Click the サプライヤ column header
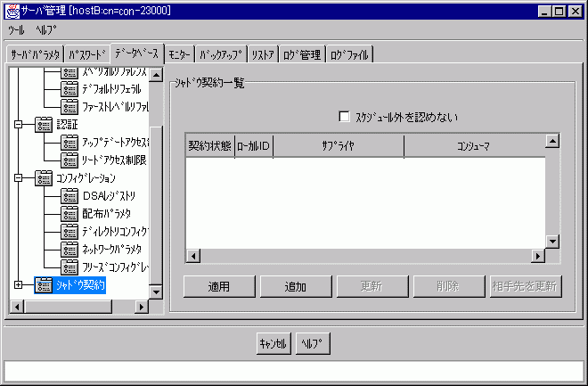Image resolution: width=588 pixels, height=386 pixels. (339, 146)
